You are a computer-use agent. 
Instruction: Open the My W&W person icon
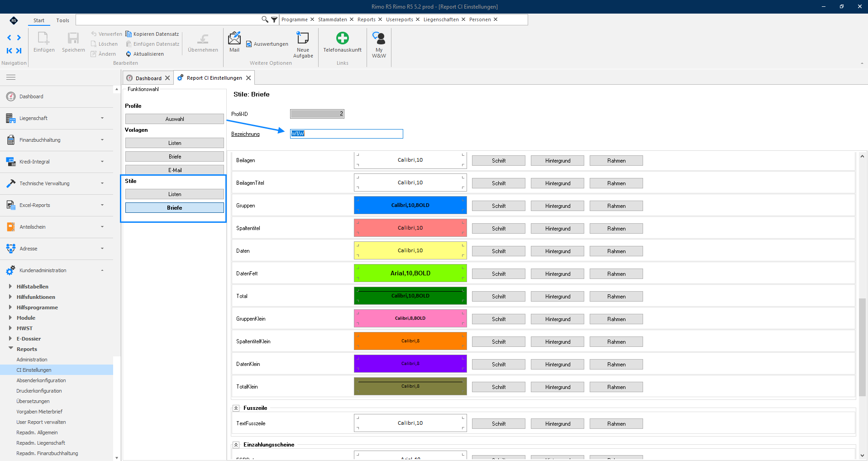click(x=379, y=38)
